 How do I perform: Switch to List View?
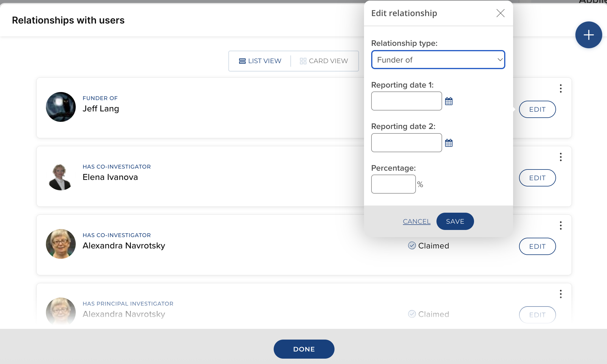260,61
